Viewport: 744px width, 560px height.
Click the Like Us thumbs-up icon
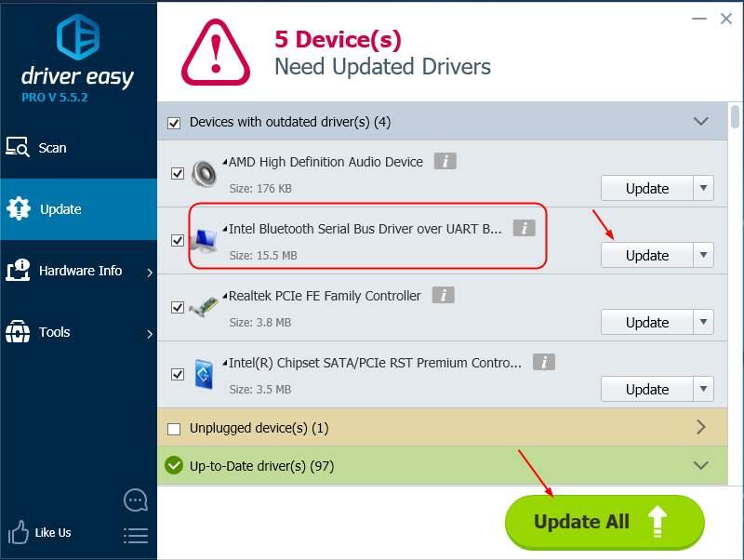coord(18,532)
